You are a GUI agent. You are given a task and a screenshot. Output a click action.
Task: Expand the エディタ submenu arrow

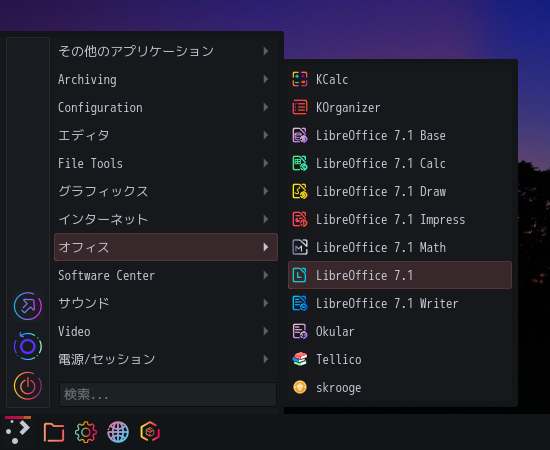click(x=266, y=135)
